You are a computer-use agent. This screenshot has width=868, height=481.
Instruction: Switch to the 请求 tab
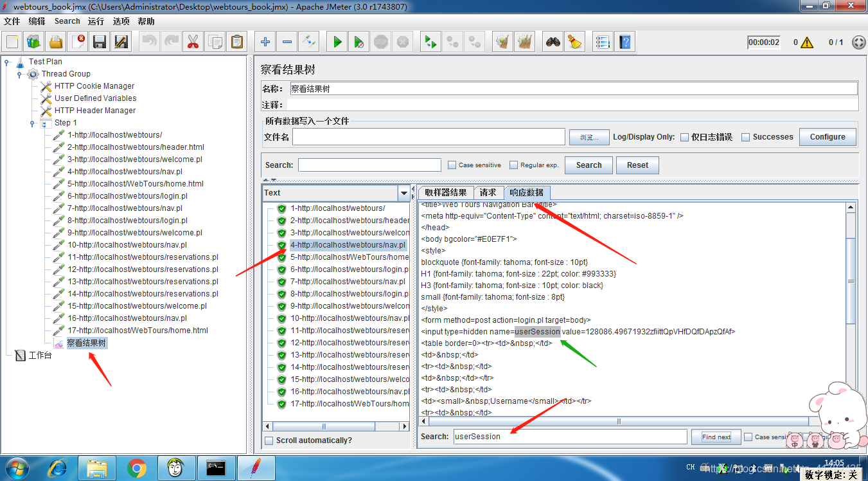(488, 193)
